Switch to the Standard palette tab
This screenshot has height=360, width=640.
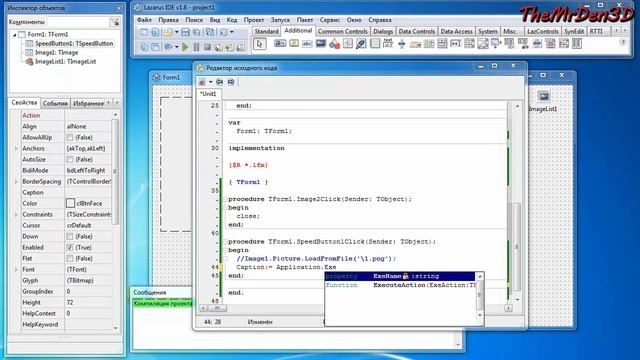click(266, 31)
